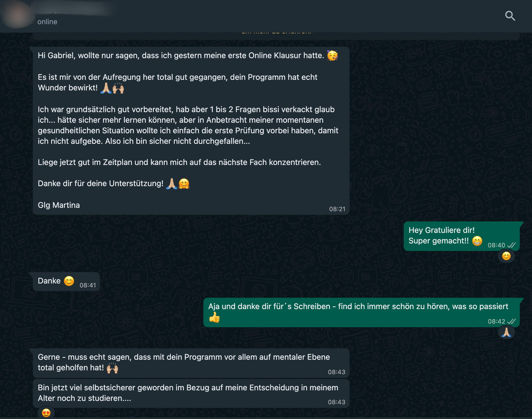Click the thumbs up emoji in the green message

(214, 317)
